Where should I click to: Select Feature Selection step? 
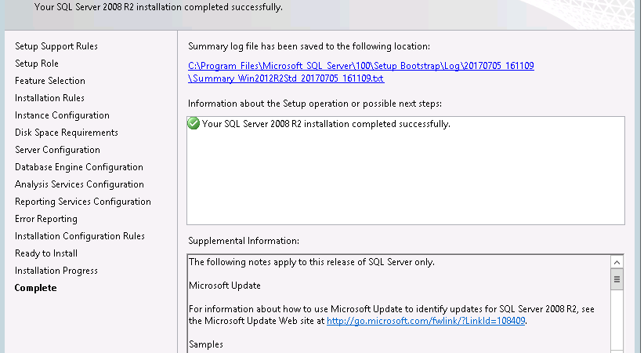50,81
